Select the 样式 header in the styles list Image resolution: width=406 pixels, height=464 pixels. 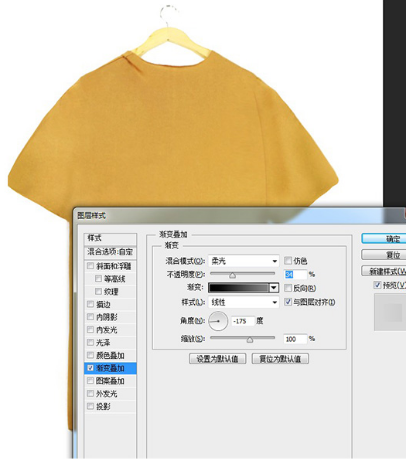pos(110,239)
